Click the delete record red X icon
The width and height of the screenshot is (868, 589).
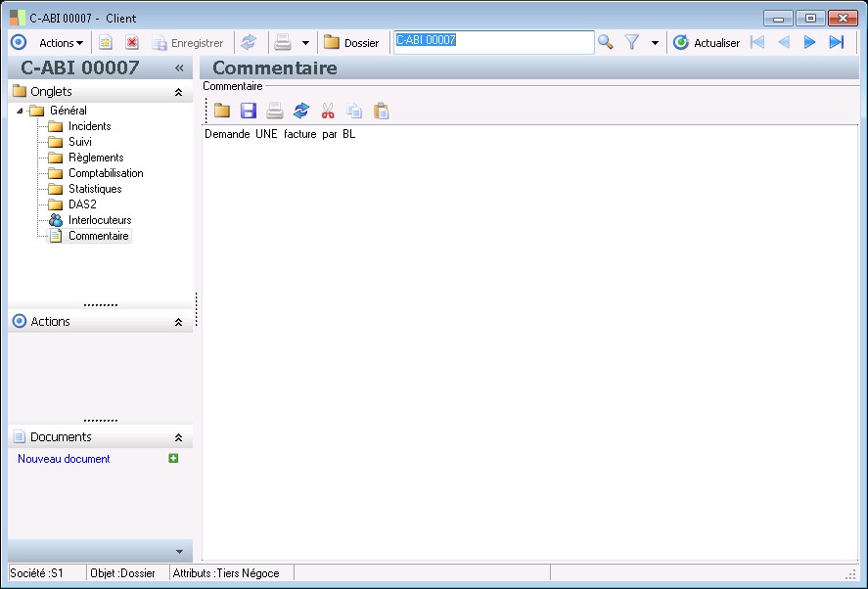coord(132,43)
